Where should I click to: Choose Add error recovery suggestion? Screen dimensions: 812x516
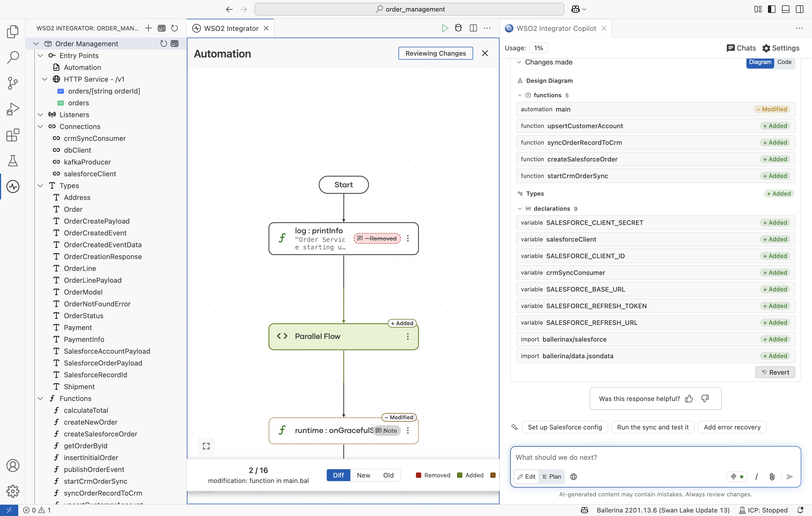point(732,427)
